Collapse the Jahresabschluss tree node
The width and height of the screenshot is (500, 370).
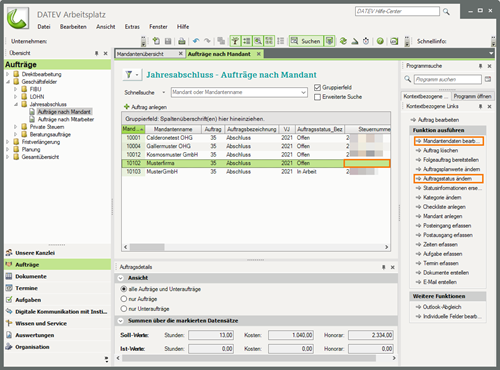point(15,104)
